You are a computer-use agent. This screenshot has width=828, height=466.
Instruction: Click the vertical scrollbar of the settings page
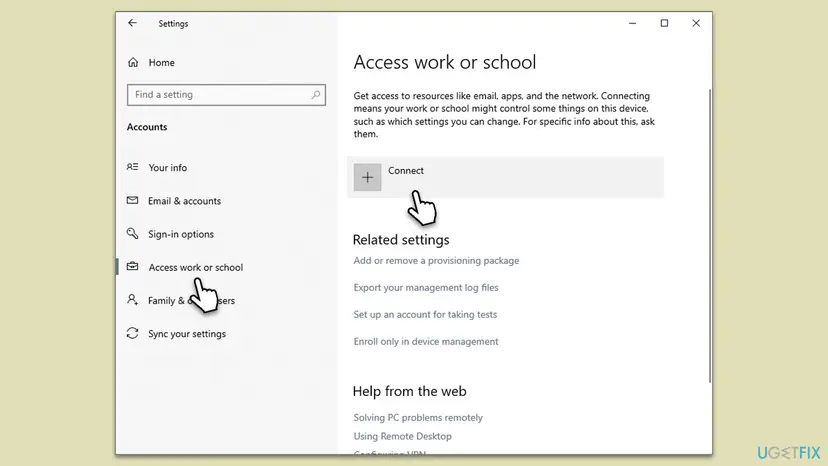tap(710, 236)
